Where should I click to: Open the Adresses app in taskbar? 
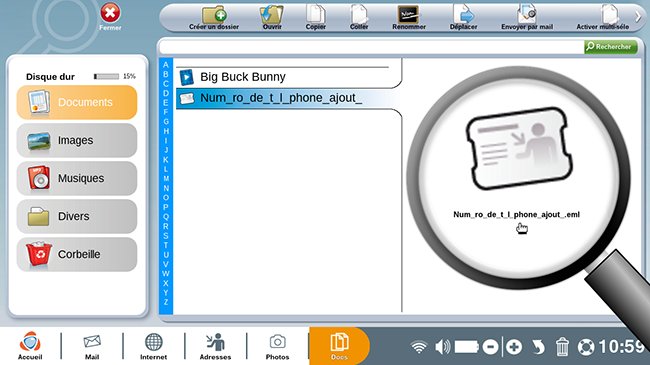tap(215, 346)
